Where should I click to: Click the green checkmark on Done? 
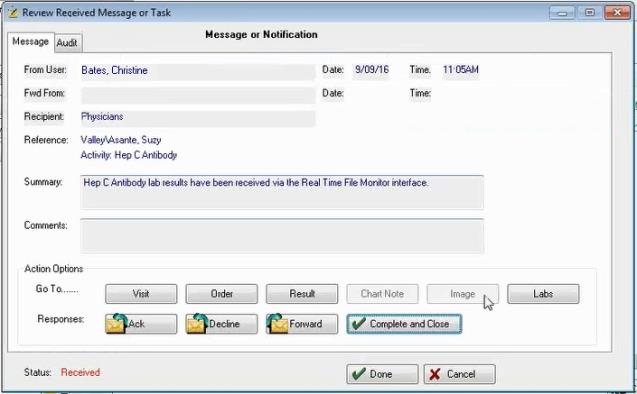[x=359, y=374]
